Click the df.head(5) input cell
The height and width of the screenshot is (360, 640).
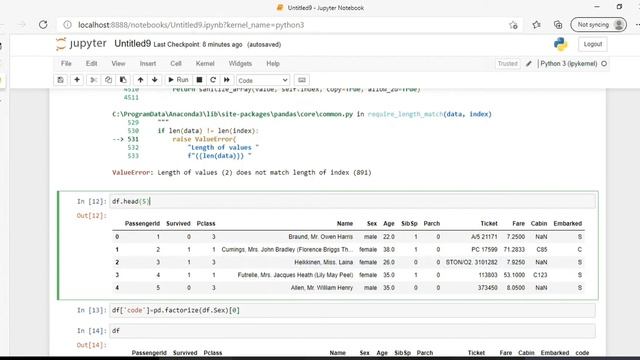pos(352,201)
